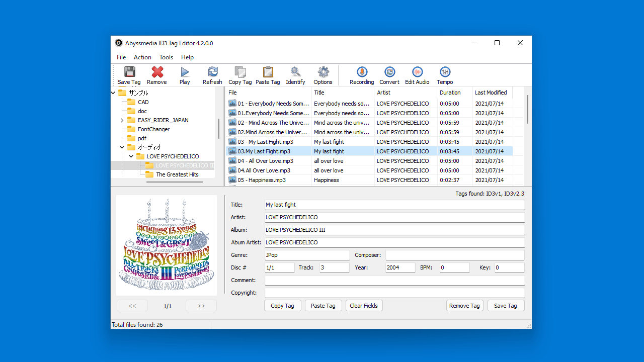Click the pdf folder icon
Viewport: 644px width, 362px height.
click(131, 138)
